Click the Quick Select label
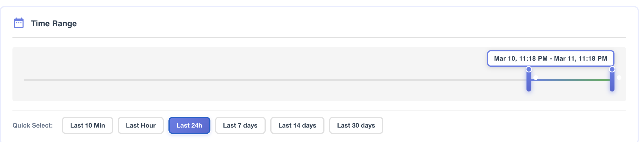Image resolution: width=644 pixels, height=142 pixels. (x=33, y=126)
